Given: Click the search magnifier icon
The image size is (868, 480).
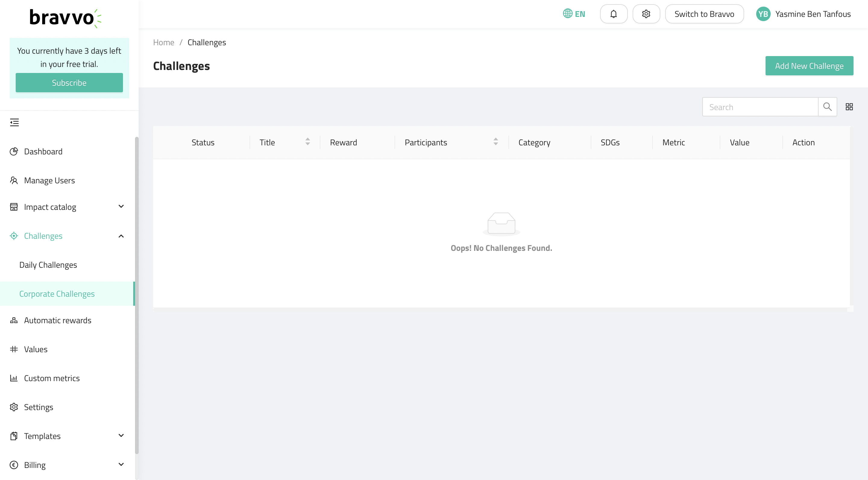Looking at the screenshot, I should point(827,107).
